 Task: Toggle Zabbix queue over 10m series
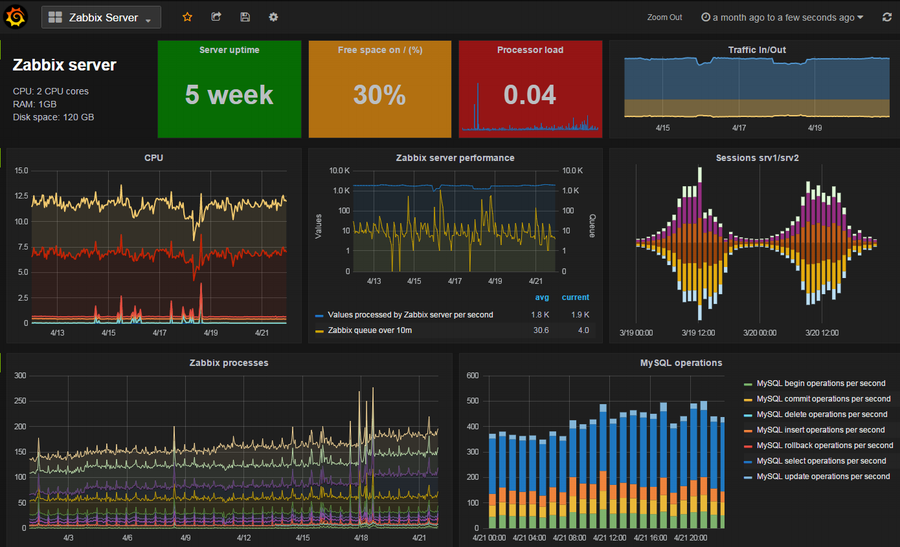pyautogui.click(x=370, y=330)
